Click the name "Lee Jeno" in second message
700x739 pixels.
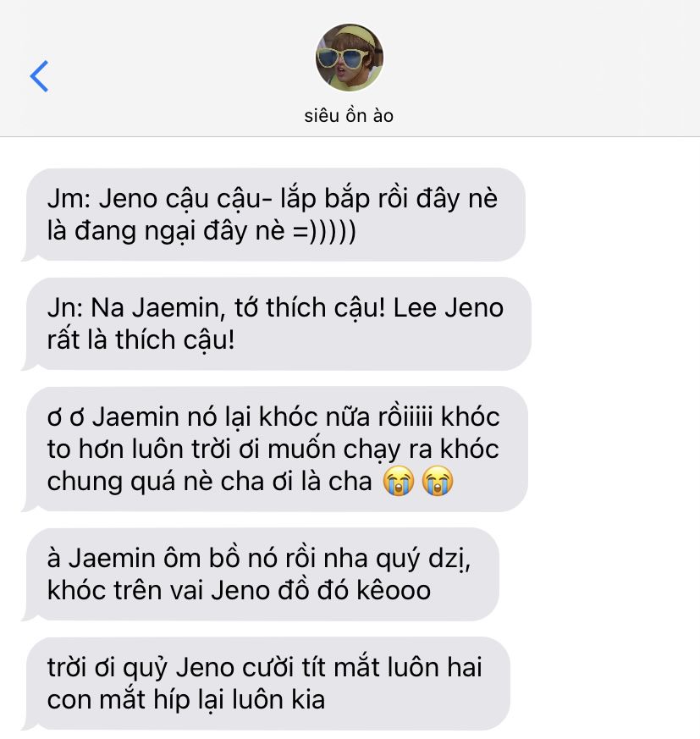click(x=449, y=308)
